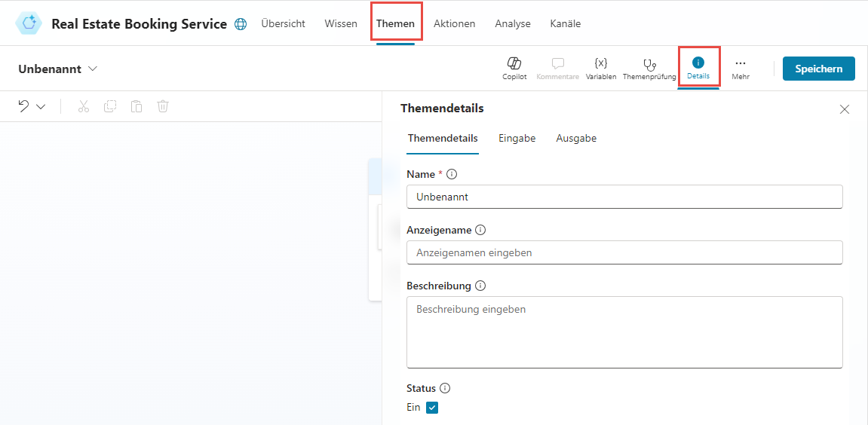Open the Variablen panel

[601, 69]
